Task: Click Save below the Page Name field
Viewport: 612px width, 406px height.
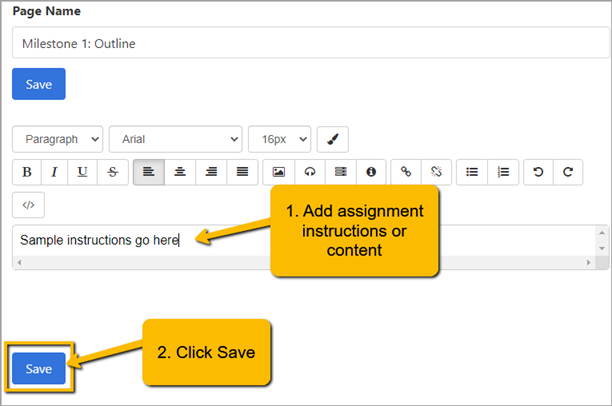Action: 39,84
